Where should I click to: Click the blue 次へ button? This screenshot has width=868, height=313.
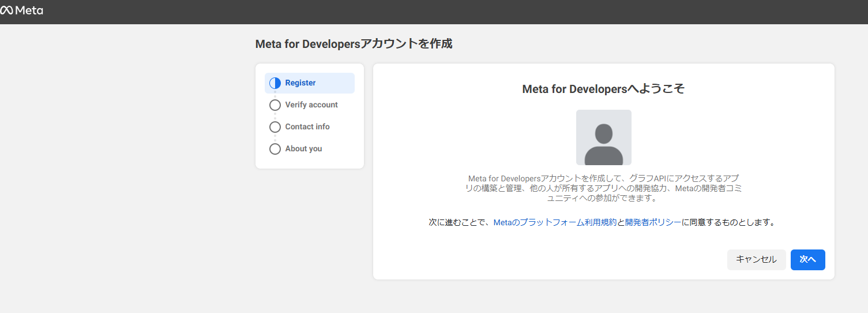click(x=807, y=260)
